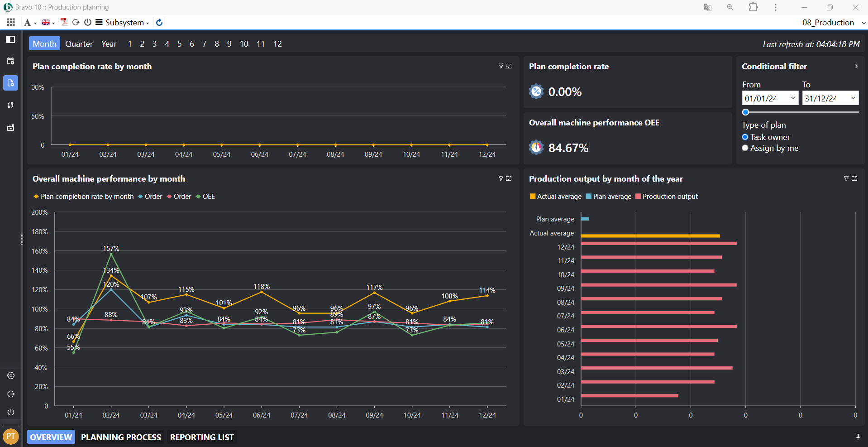This screenshot has width=868, height=447.
Task: Open the app grid launcher icon
Action: tap(11, 22)
